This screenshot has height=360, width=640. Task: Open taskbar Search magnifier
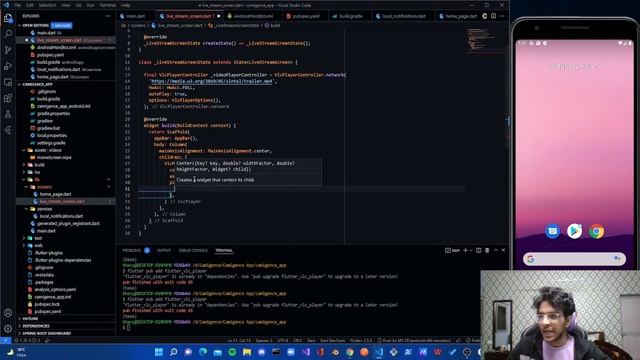[x=173, y=352]
